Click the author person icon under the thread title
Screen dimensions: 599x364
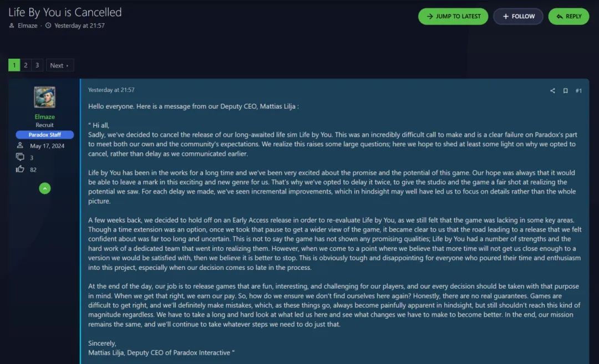click(12, 25)
